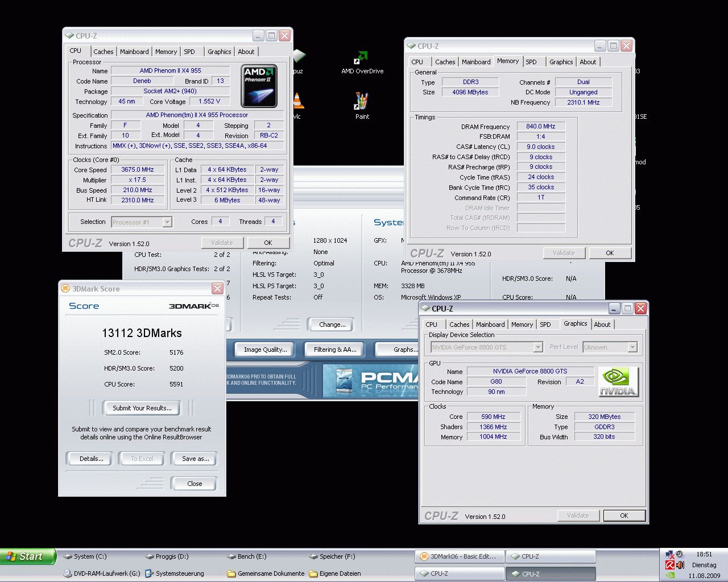Click the green NVIDIA tray icon
The height and width of the screenshot is (582, 728).
click(670, 575)
